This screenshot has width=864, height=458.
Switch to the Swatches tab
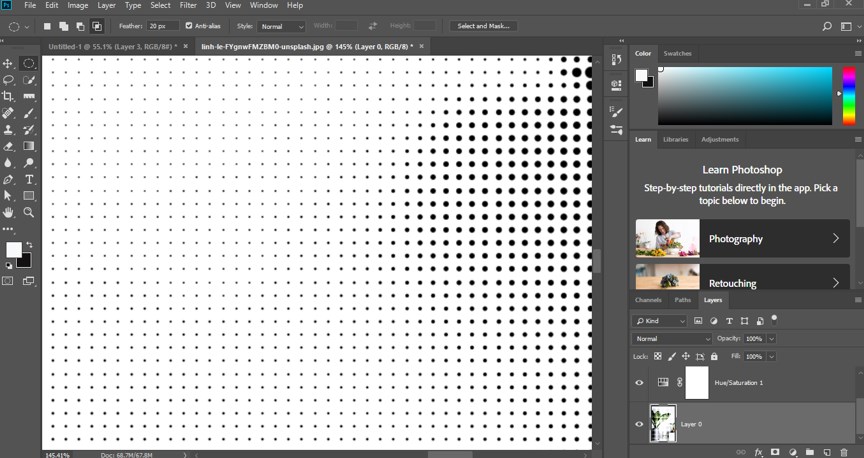(677, 53)
